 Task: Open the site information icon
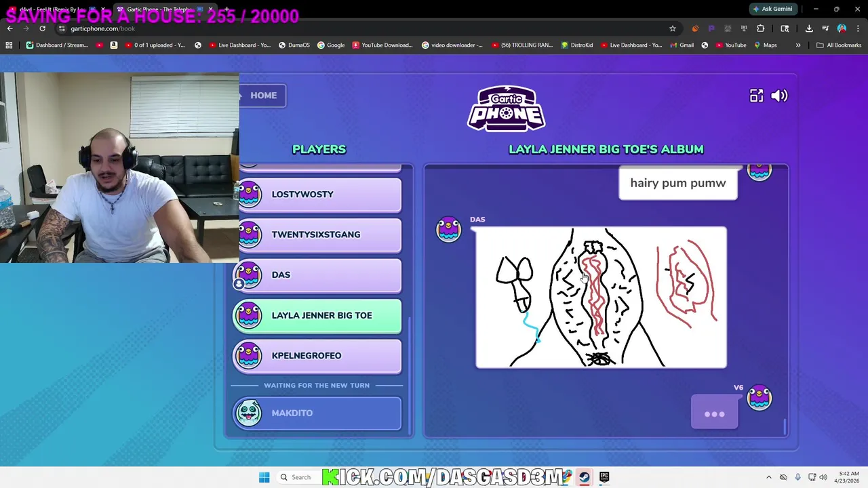click(x=62, y=28)
